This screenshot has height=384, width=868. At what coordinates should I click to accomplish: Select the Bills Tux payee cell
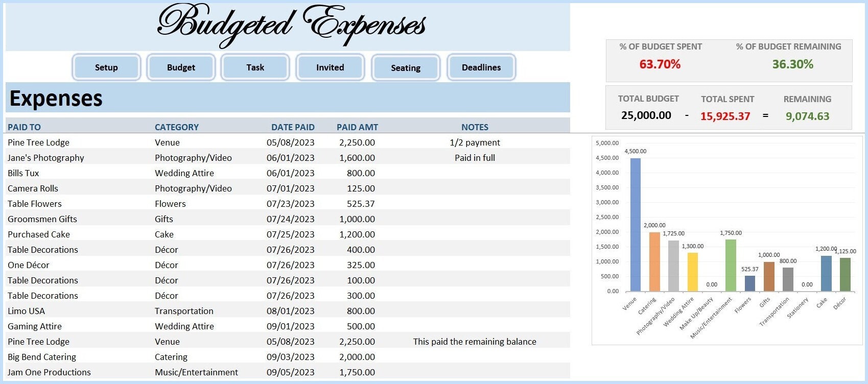pos(23,173)
